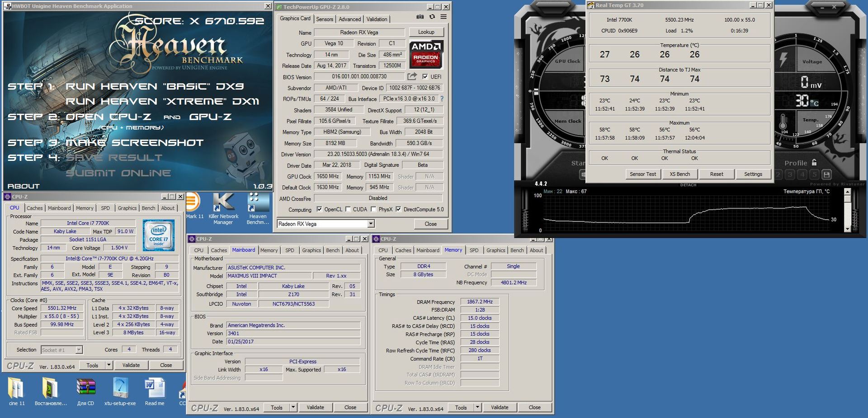Switch to the Advanced tab in GPU-Z

point(350,19)
